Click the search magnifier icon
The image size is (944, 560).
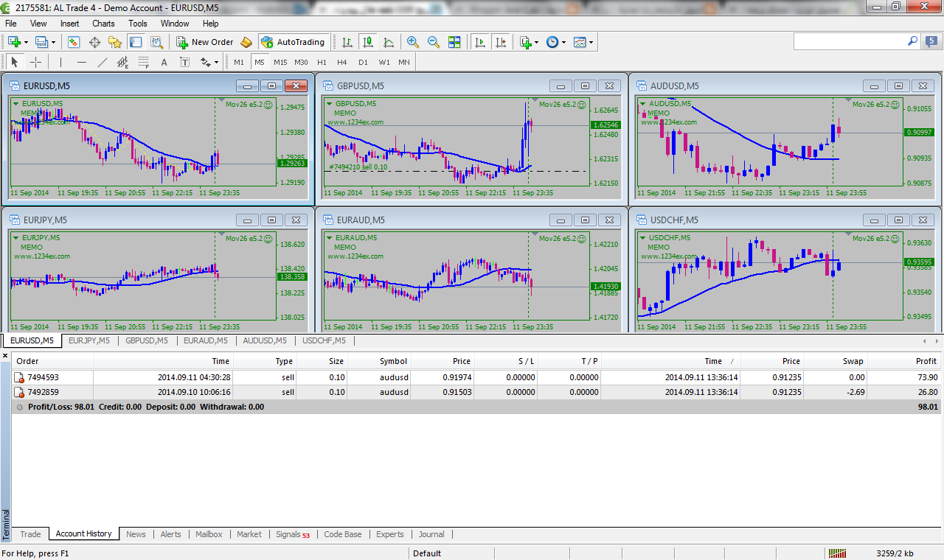912,41
